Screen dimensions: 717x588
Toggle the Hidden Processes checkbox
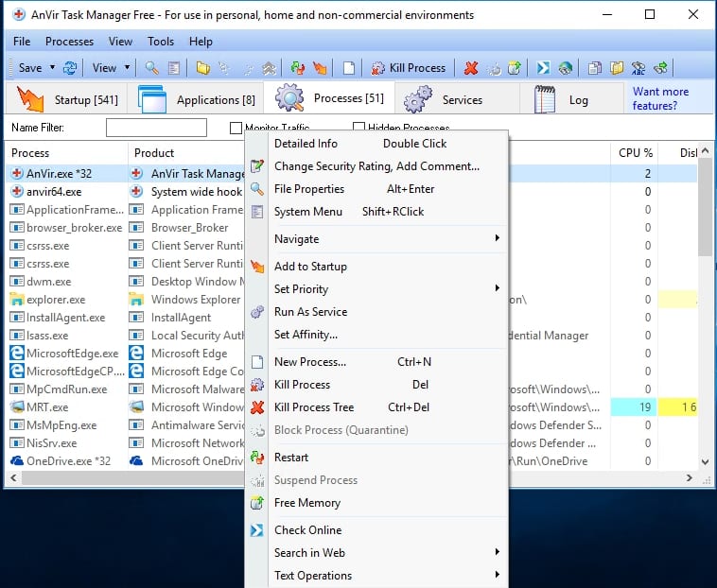(x=358, y=128)
